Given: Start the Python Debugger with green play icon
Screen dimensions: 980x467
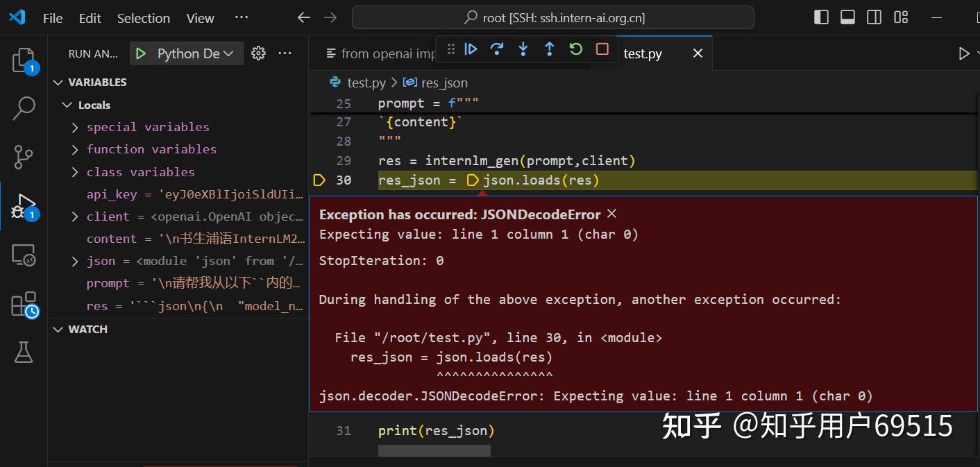Looking at the screenshot, I should [x=140, y=53].
